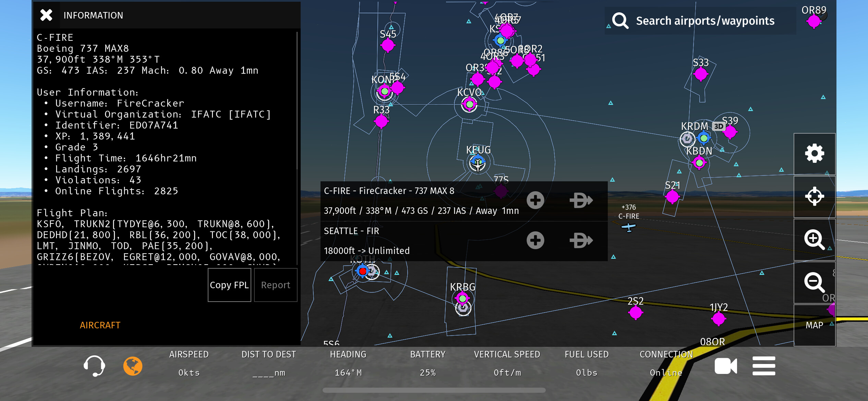
Task: Open the camera view icon
Action: [725, 366]
